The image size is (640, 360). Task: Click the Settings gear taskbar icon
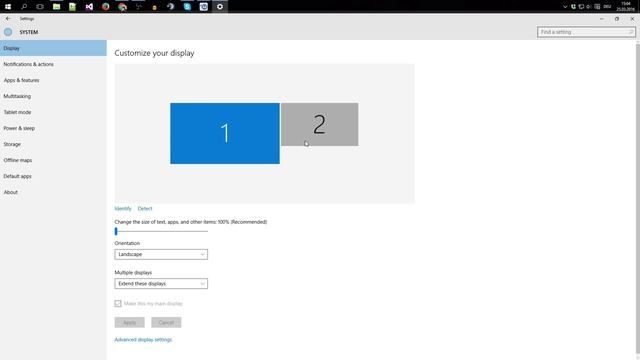pyautogui.click(x=220, y=7)
